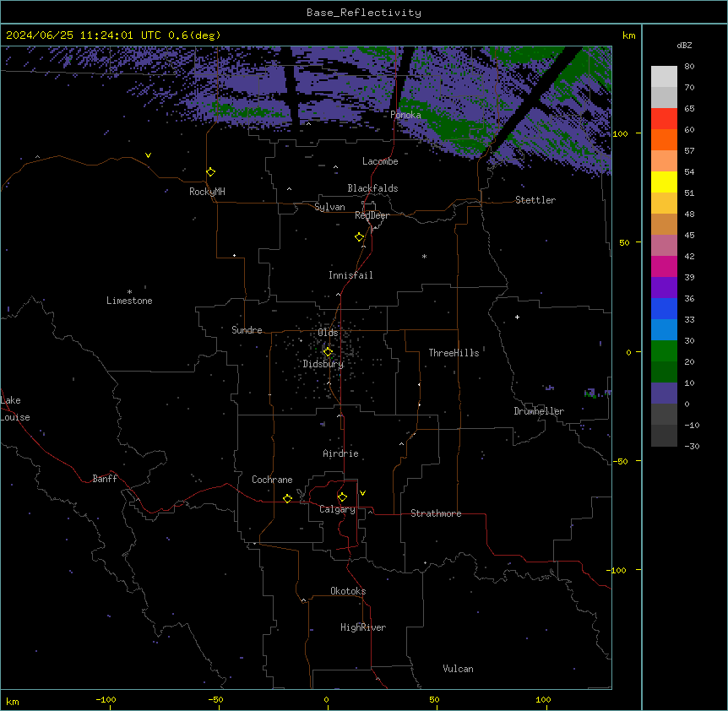This screenshot has height=711, width=728.
Task: Click the white plus marker north of Drumheller
Action: [517, 317]
